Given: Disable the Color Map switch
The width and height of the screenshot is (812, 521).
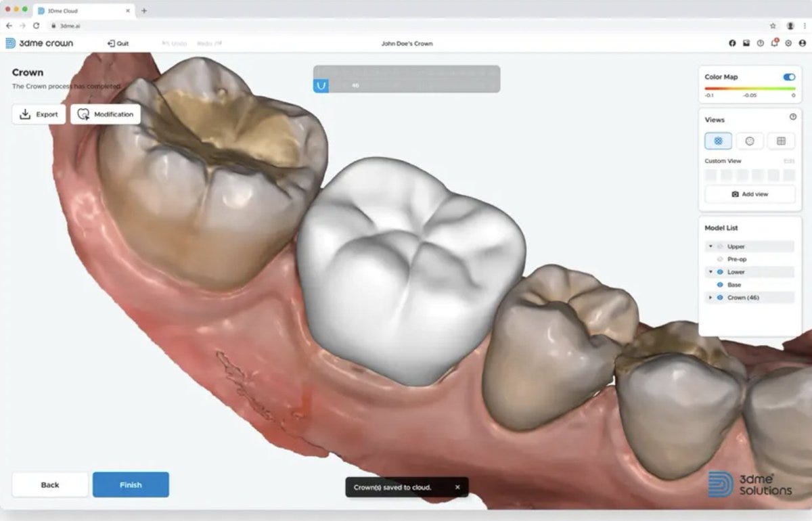Looking at the screenshot, I should point(790,77).
